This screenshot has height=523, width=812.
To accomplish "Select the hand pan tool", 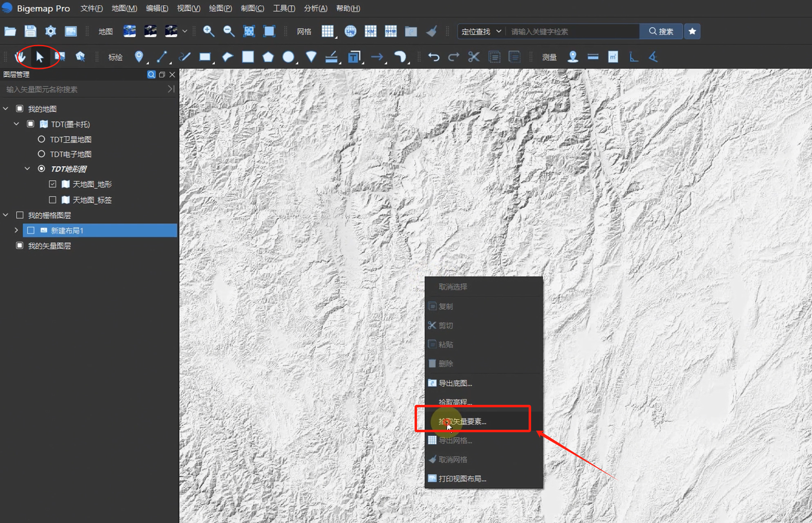I will tap(19, 57).
